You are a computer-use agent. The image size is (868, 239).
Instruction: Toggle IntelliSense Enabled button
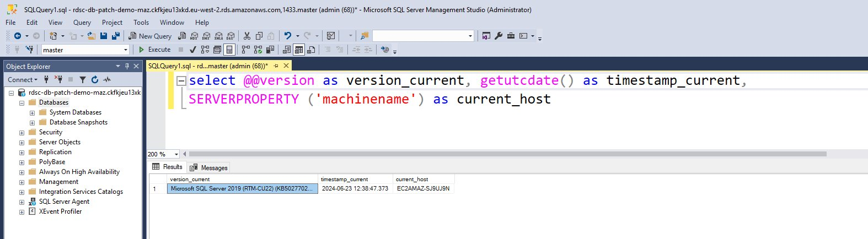pos(229,50)
